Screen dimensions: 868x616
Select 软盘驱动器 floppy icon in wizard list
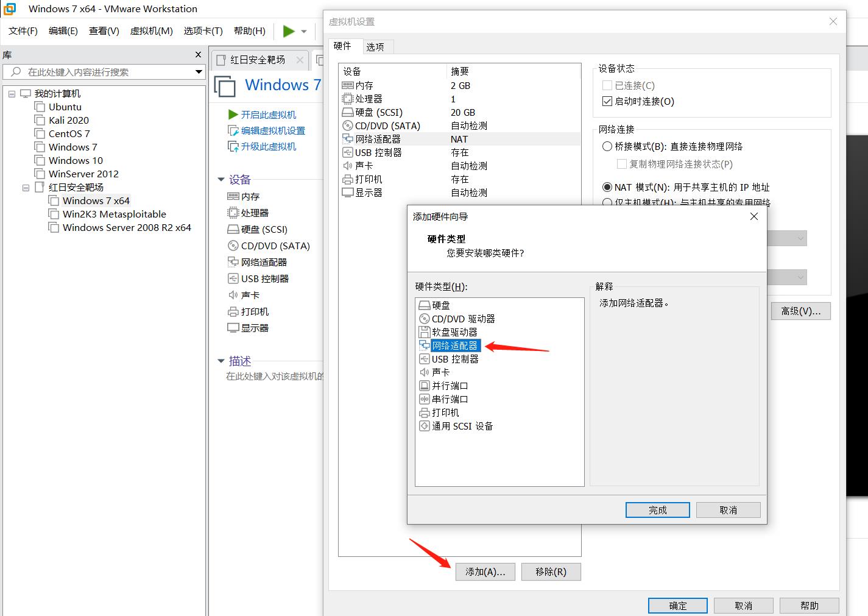pos(425,332)
